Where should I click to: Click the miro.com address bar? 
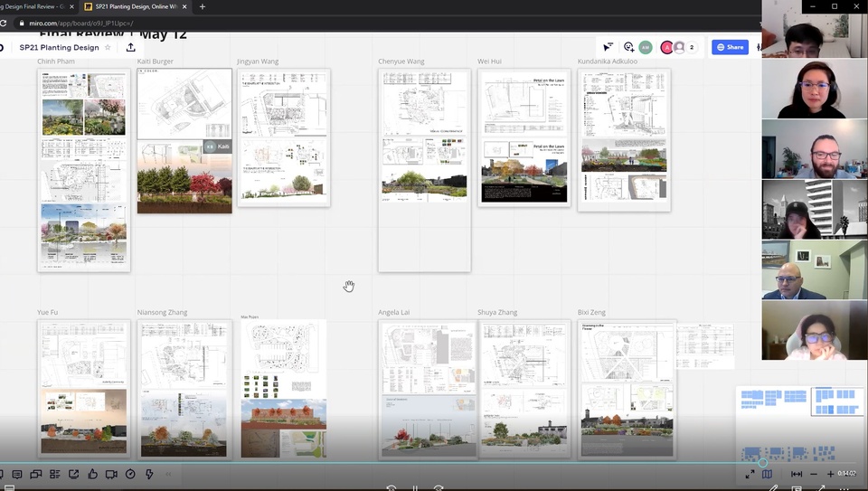(x=388, y=24)
